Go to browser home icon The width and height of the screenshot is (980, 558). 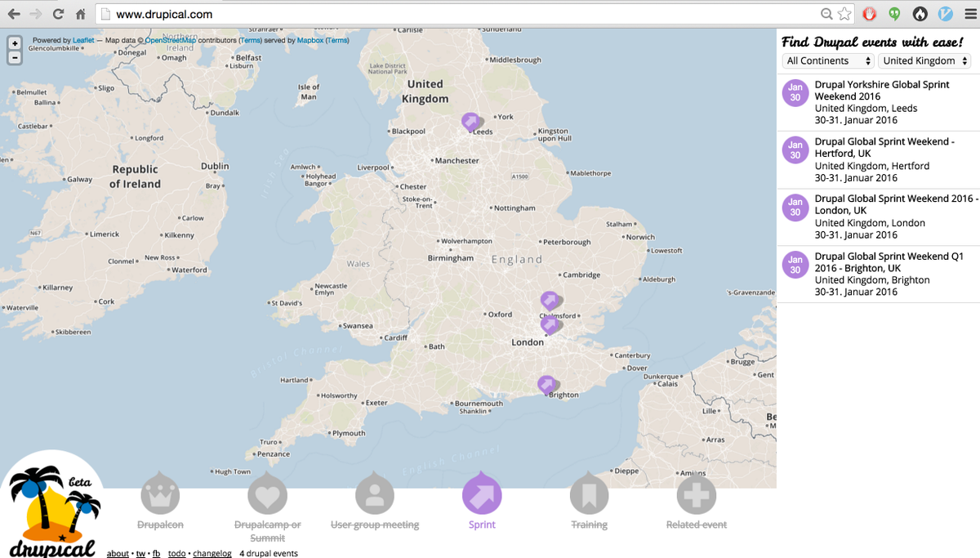(81, 14)
